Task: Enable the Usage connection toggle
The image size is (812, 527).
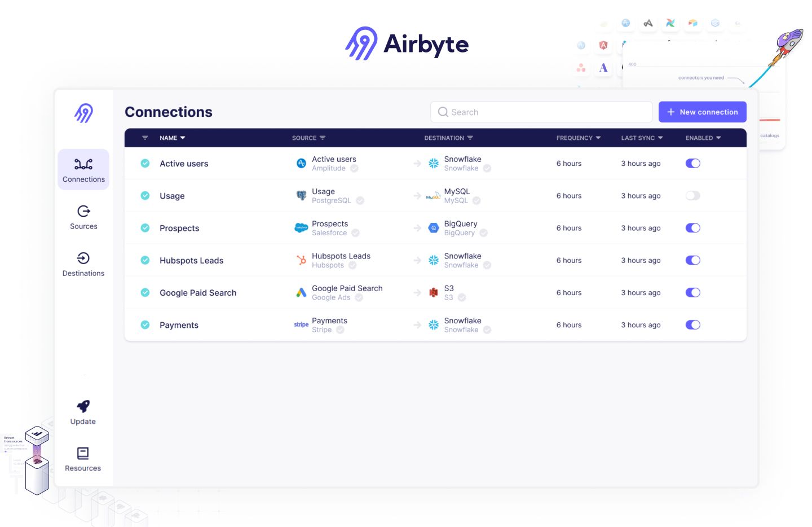Action: [x=693, y=195]
